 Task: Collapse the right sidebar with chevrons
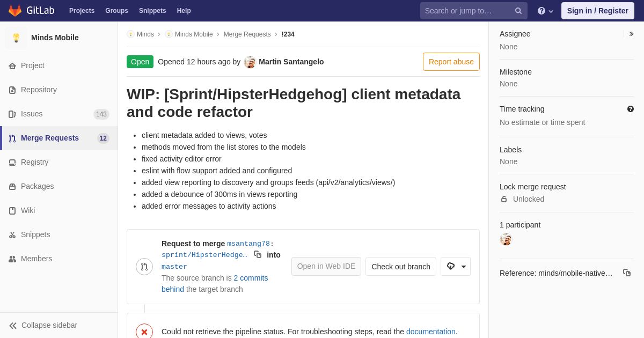tap(631, 34)
